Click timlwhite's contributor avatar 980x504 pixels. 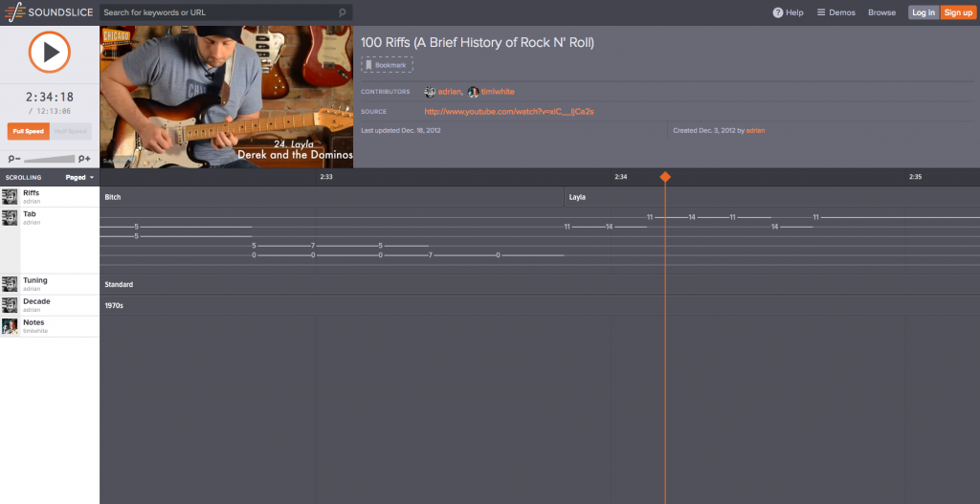tap(473, 92)
